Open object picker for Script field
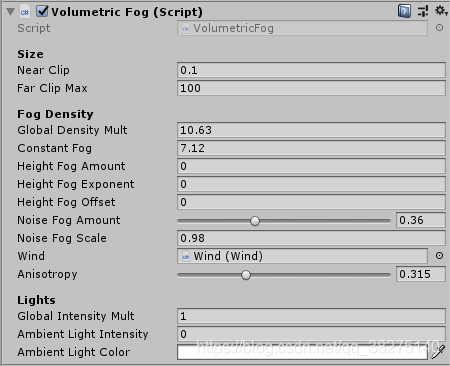Viewport: 450px width, 366px height. (439, 28)
